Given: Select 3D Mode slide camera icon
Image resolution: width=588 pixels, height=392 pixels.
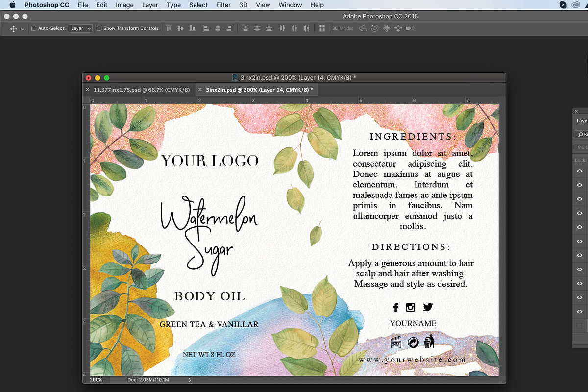Looking at the screenshot, I should coord(398,28).
